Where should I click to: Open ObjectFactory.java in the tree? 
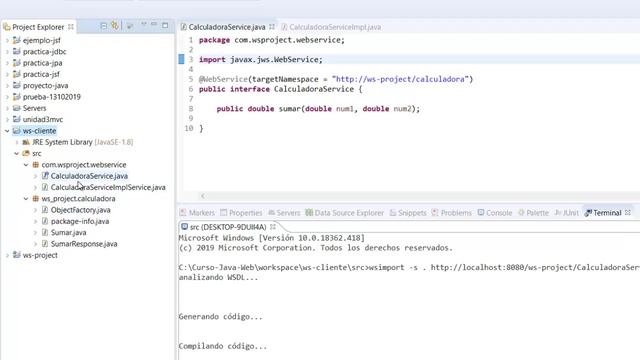coord(80,210)
